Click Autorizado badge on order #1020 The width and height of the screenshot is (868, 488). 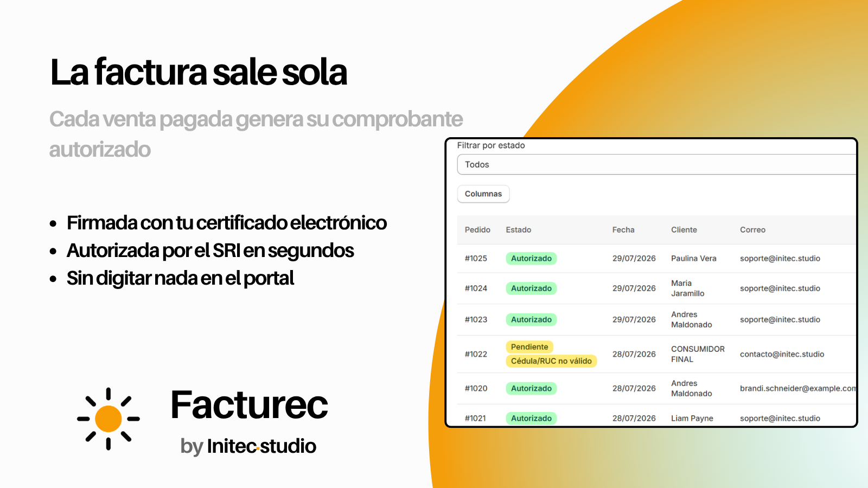tap(531, 388)
